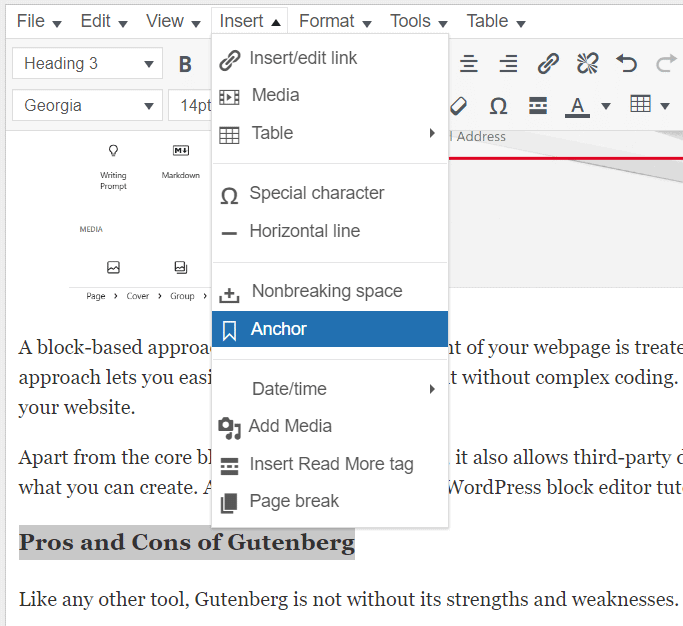Open the View menu
The height and width of the screenshot is (626, 683).
coord(173,21)
